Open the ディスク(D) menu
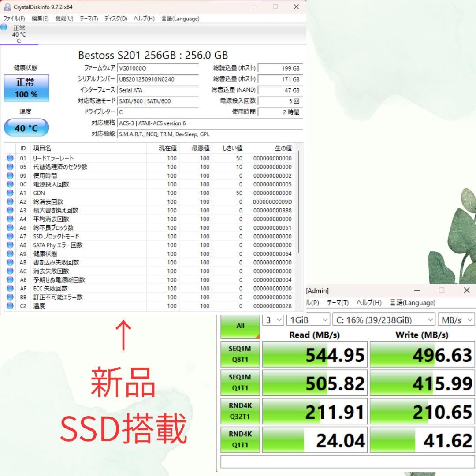476x476 pixels. click(115, 19)
